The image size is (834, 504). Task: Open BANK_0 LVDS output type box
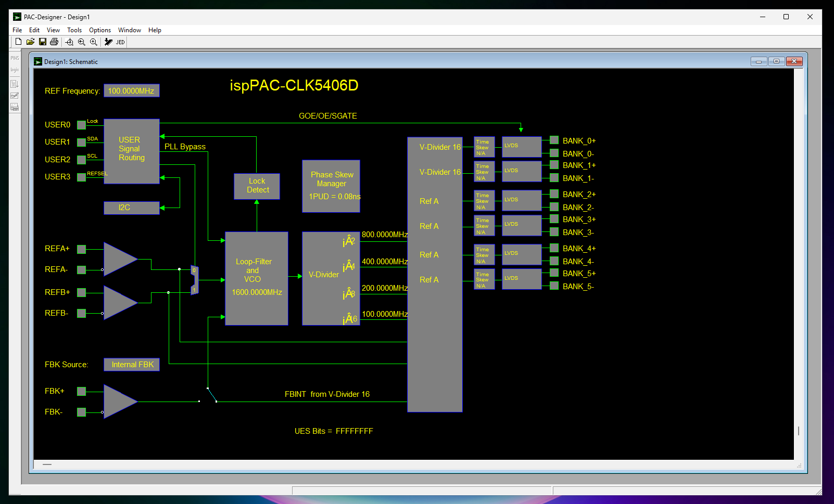[x=522, y=147]
